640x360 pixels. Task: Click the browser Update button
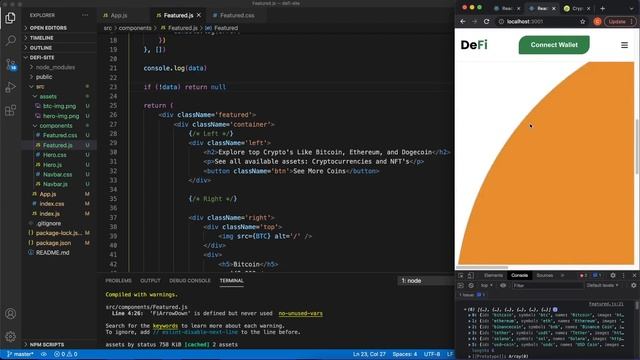pyautogui.click(x=620, y=22)
